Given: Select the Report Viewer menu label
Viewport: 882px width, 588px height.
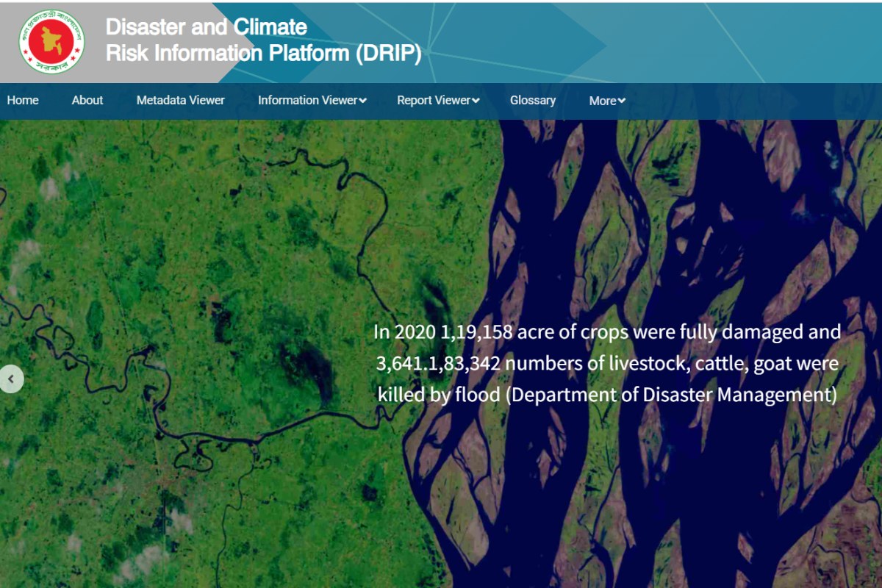Looking at the screenshot, I should (434, 100).
